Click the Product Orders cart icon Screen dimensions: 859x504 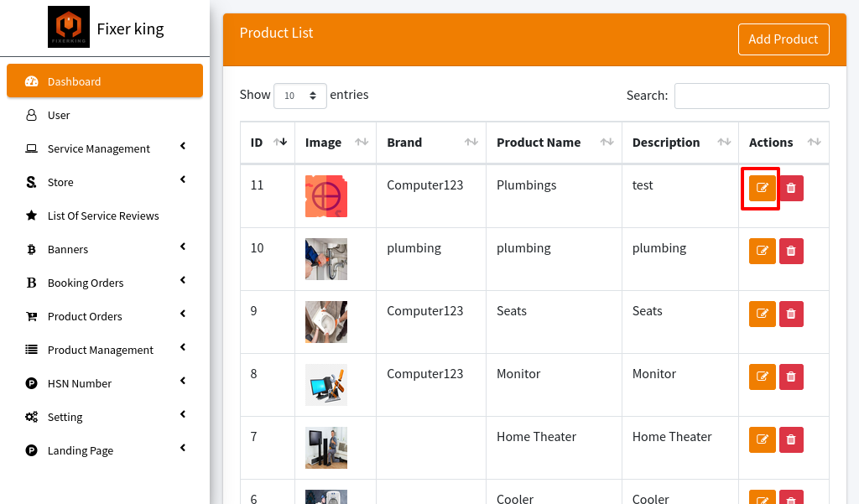pyautogui.click(x=32, y=316)
